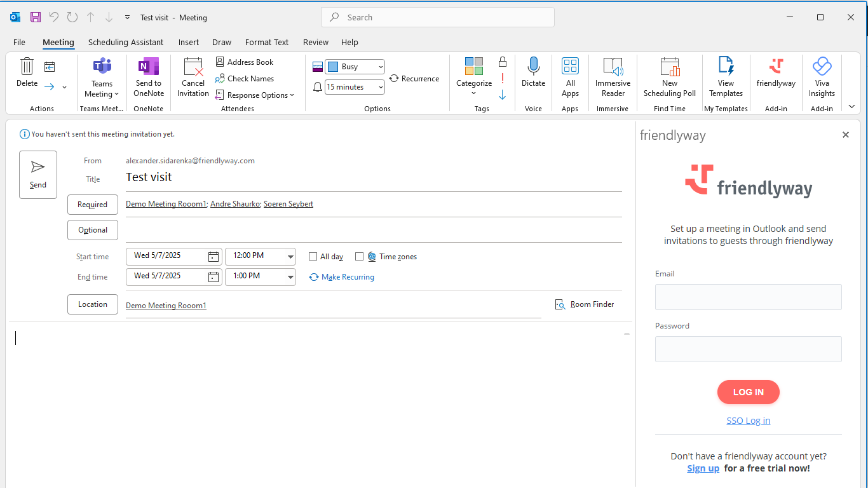Viewport: 868px width, 488px height.
Task: Send the meeting invitation
Action: click(38, 175)
